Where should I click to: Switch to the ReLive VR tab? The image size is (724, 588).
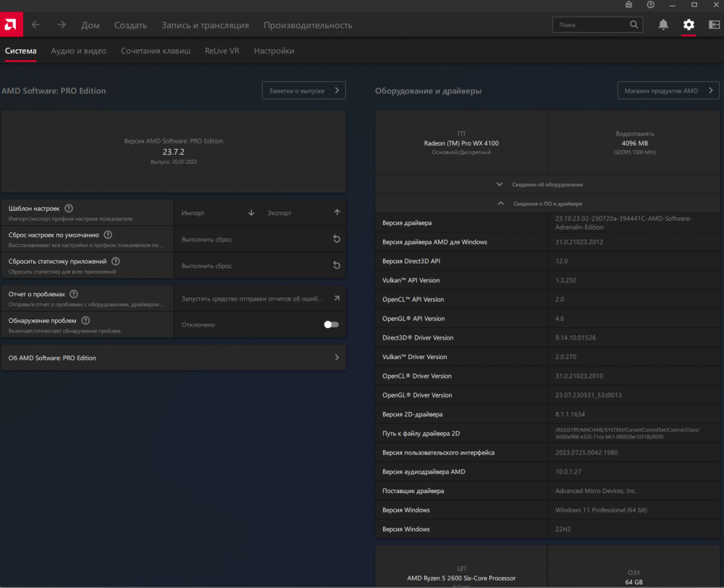222,51
